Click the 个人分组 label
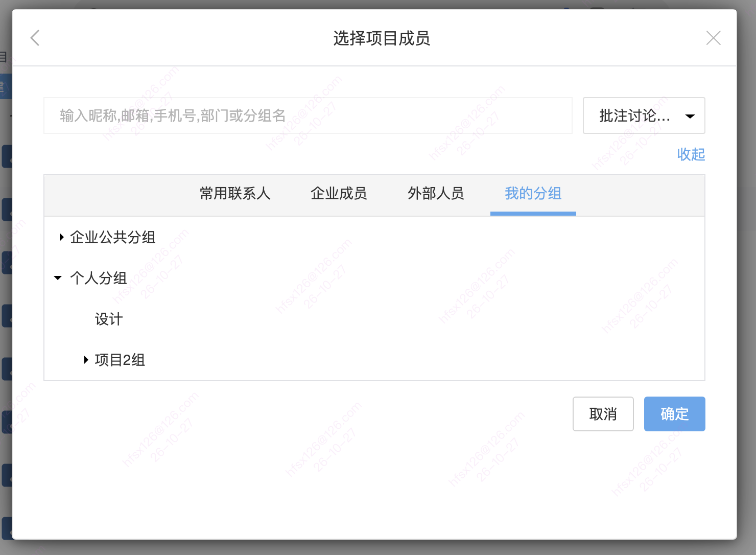Screen dimensions: 756x555 (99, 278)
